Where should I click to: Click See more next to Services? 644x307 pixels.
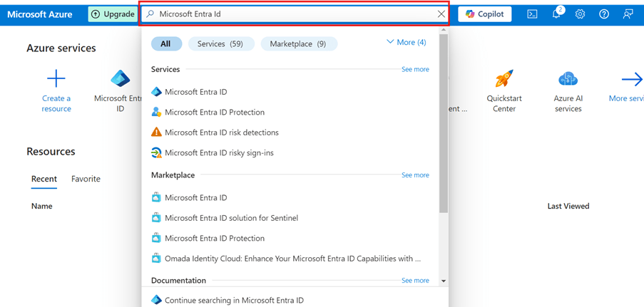point(415,69)
